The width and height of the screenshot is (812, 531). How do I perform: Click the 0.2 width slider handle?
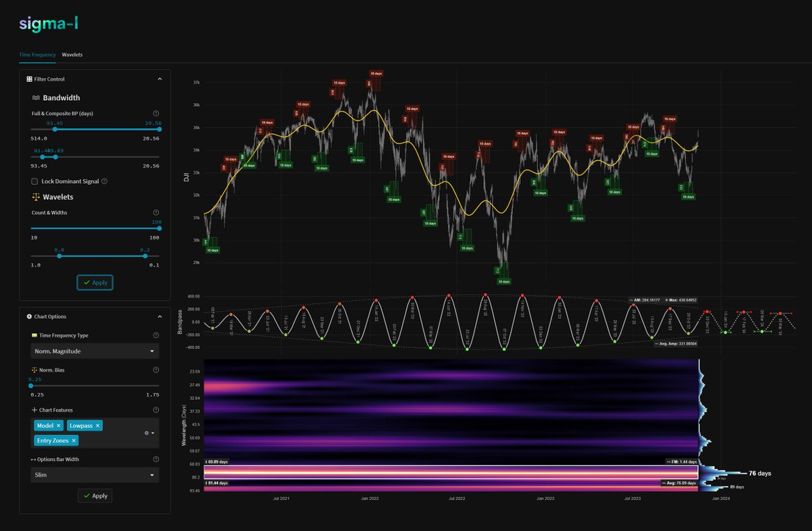pos(146,256)
